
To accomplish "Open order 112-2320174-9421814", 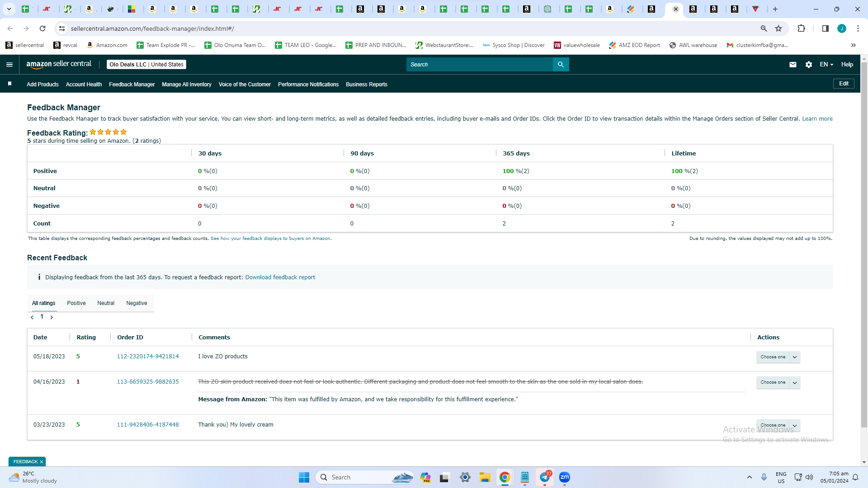I will 148,357.
